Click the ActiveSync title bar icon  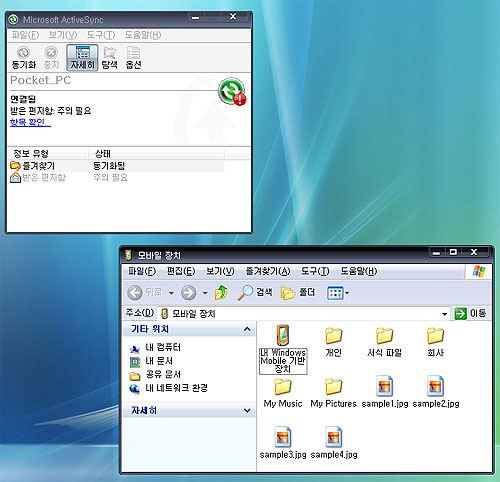pos(14,20)
